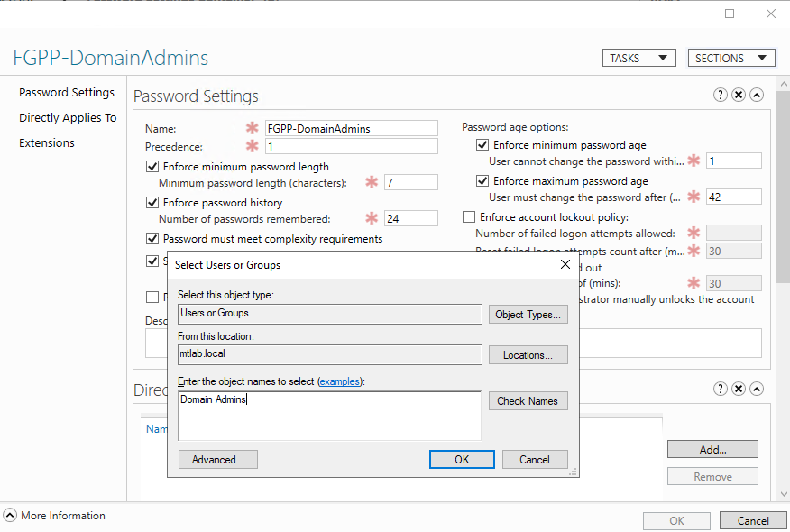Viewport: 790px width, 532px height.
Task: Click Check Names button
Action: (x=528, y=401)
